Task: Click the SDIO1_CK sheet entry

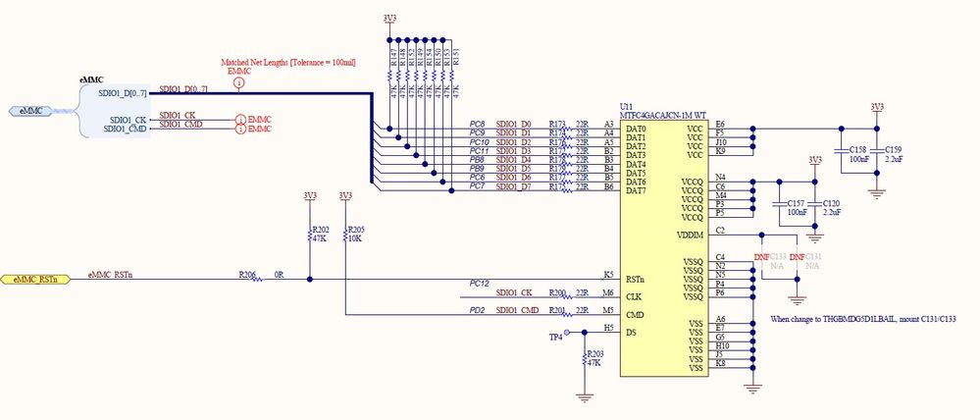Action: click(129, 120)
